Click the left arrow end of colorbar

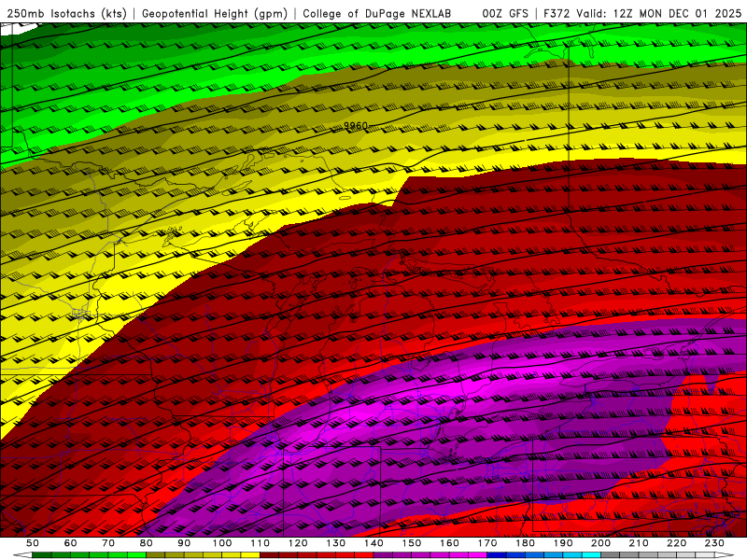point(22,554)
